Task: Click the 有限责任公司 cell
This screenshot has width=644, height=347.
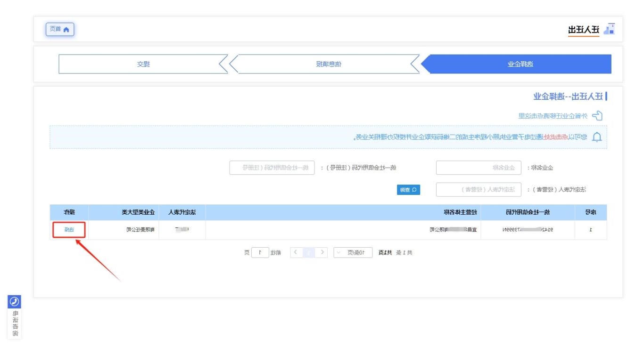Action: [140, 230]
